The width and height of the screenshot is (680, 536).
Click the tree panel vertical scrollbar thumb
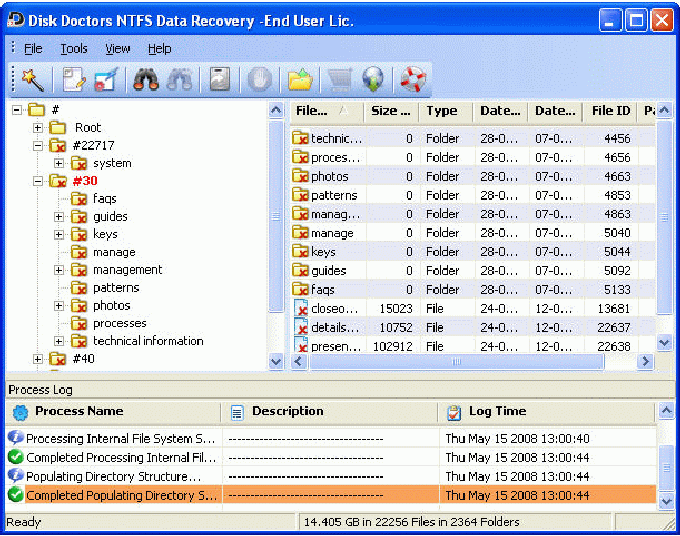pyautogui.click(x=276, y=216)
